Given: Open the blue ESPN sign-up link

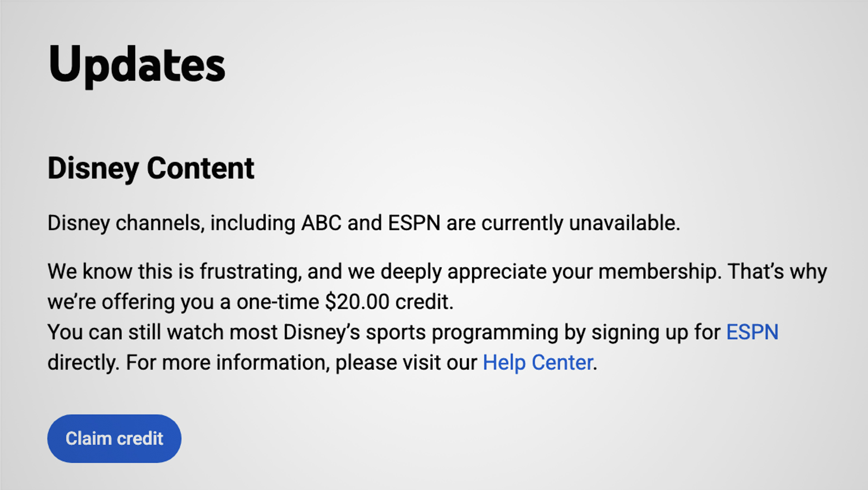Looking at the screenshot, I should click(x=752, y=332).
